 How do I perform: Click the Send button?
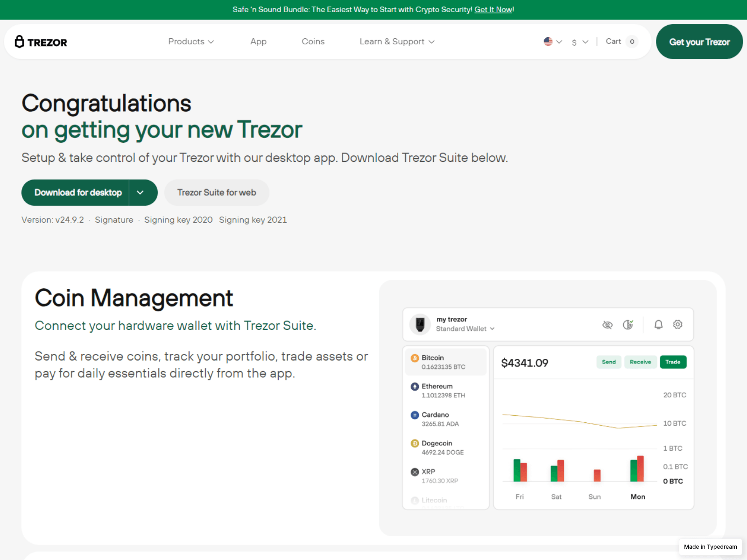609,362
